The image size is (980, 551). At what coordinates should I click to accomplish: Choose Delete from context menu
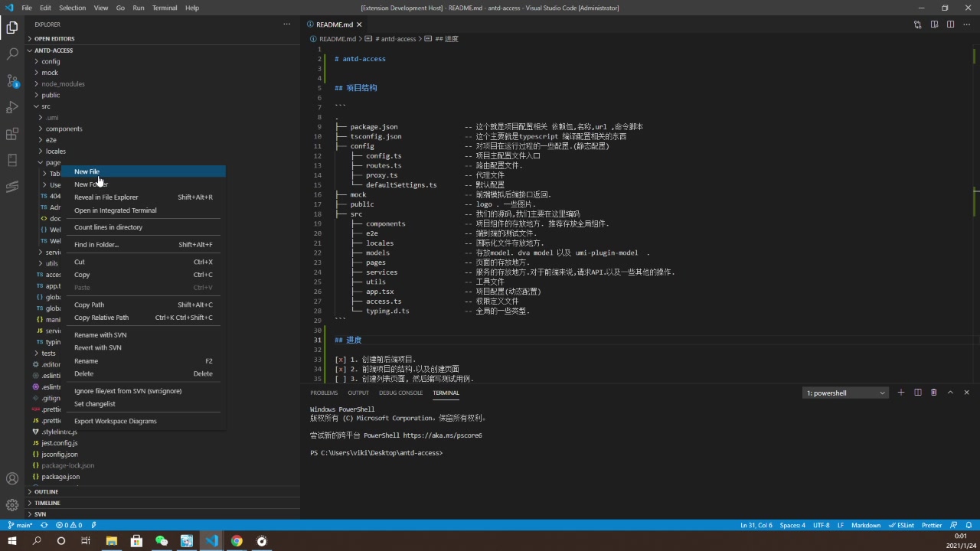tap(144, 373)
